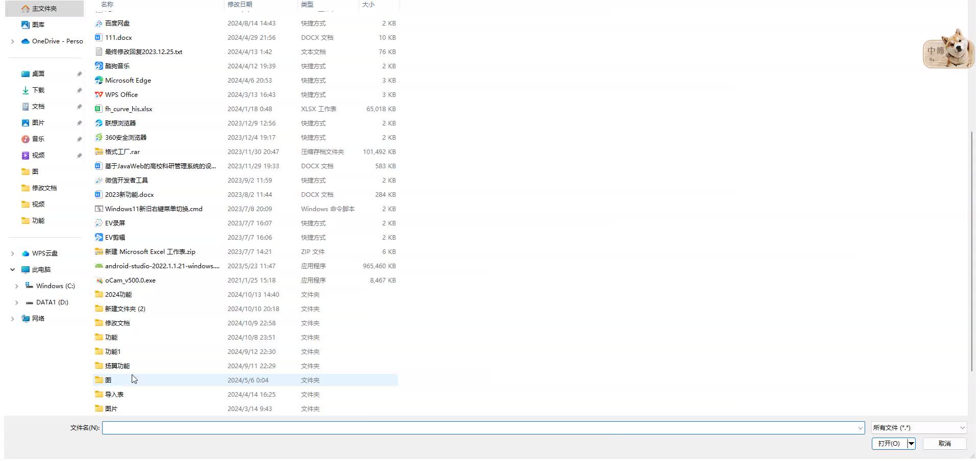Select the 格式工厂.rar archive icon
Image resolution: width=980 pixels, height=461 pixels.
(x=99, y=152)
